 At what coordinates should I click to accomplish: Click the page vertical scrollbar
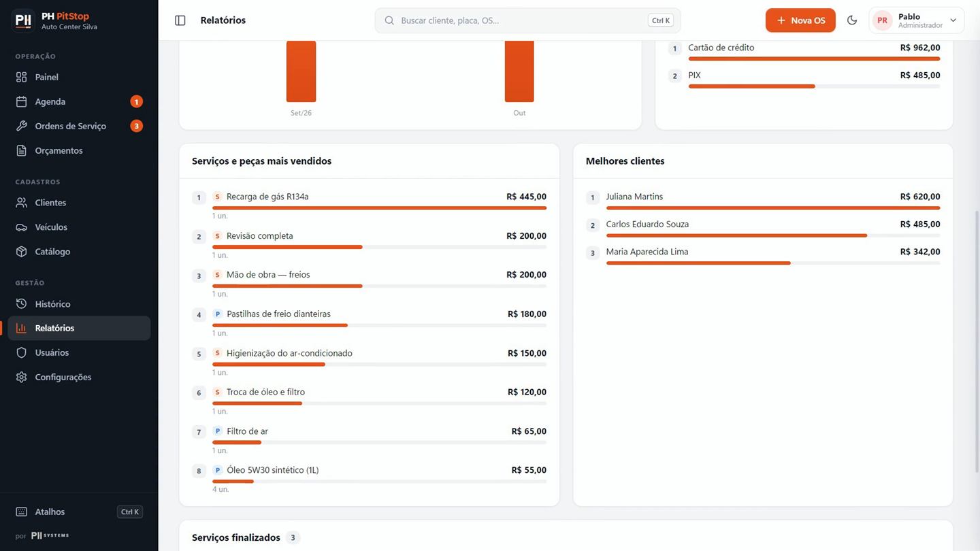[977, 341]
